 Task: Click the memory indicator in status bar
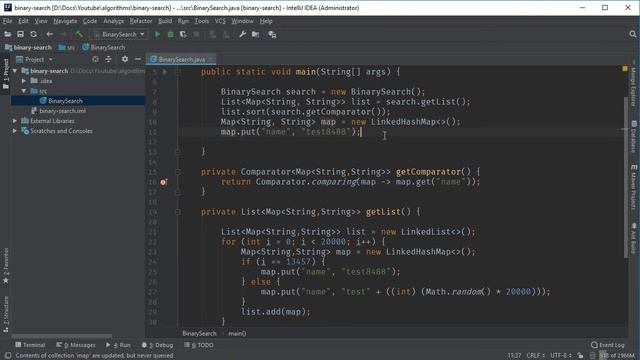[x=616, y=356]
